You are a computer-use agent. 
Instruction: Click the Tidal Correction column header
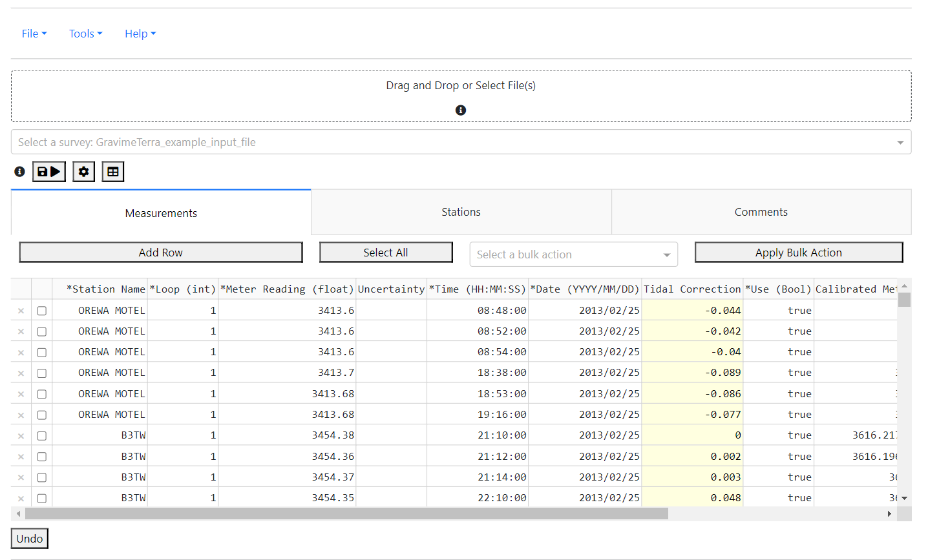pyautogui.click(x=692, y=289)
